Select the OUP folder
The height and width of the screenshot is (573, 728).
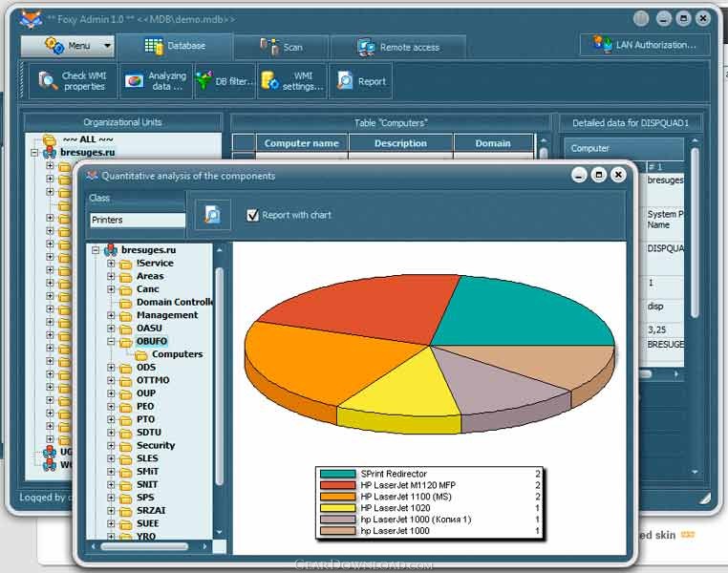146,393
